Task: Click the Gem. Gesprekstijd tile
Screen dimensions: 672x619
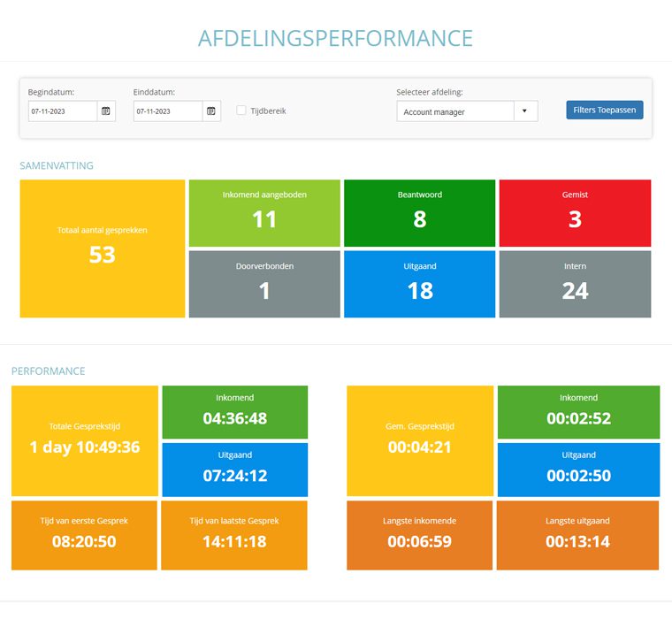Action: (420, 440)
